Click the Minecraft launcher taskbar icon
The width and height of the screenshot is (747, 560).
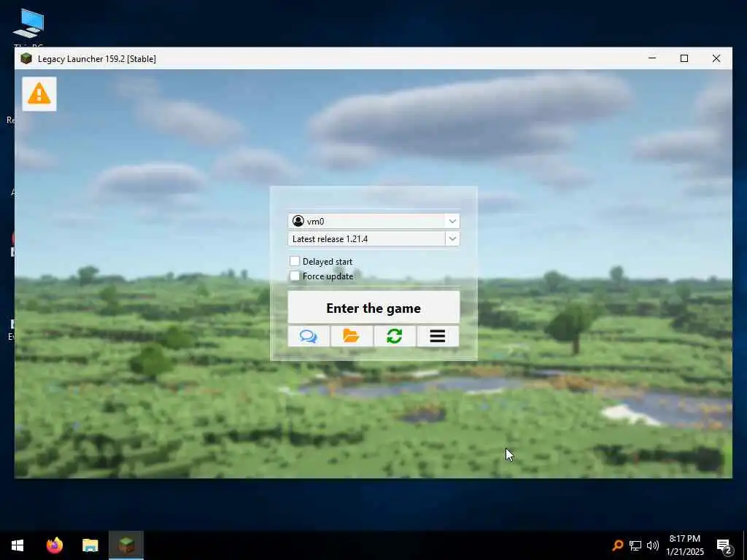[x=126, y=545]
